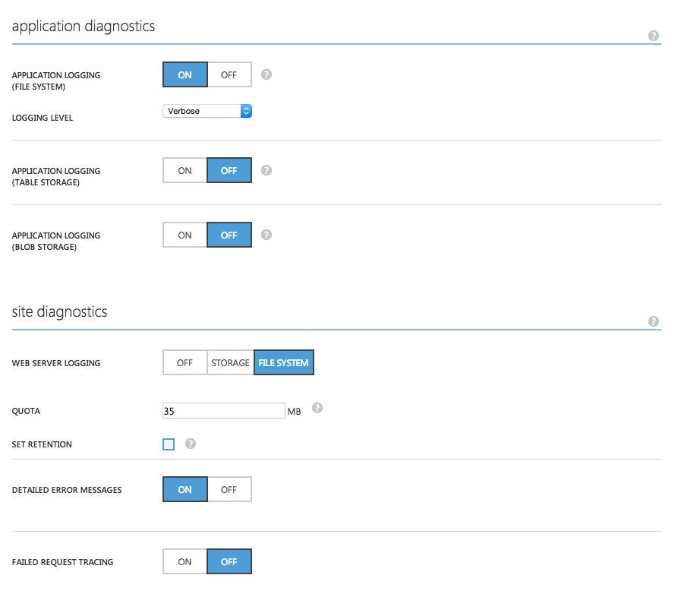Set web server logging to Storage
Image resolution: width=700 pixels, height=594 pixels.
(230, 363)
